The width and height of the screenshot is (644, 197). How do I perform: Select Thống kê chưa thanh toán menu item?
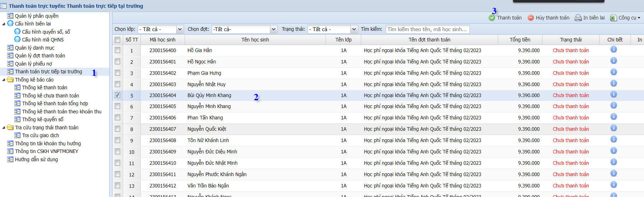click(50, 96)
